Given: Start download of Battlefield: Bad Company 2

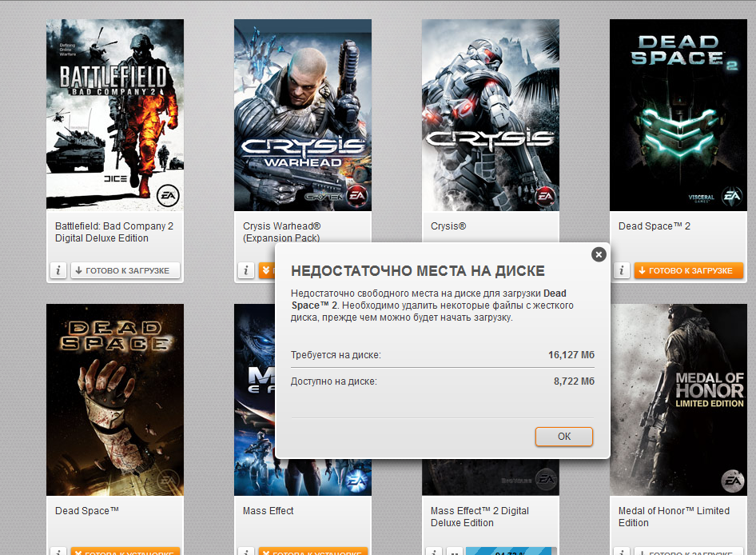Looking at the screenshot, I should click(x=125, y=270).
